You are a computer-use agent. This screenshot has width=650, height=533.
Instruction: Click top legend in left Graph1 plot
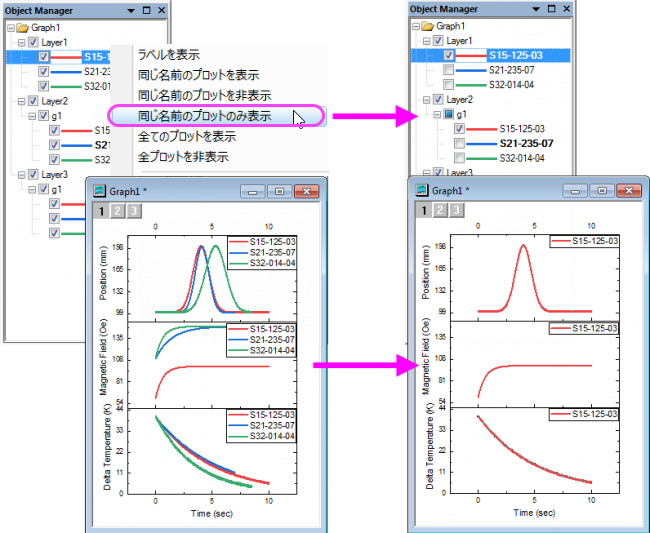[x=262, y=252]
